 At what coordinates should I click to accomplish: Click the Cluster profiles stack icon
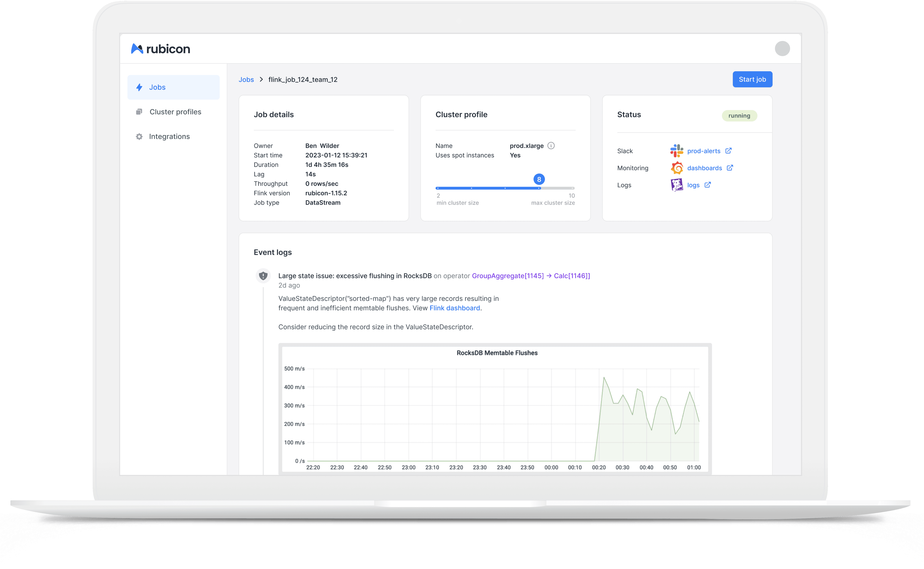pos(139,112)
